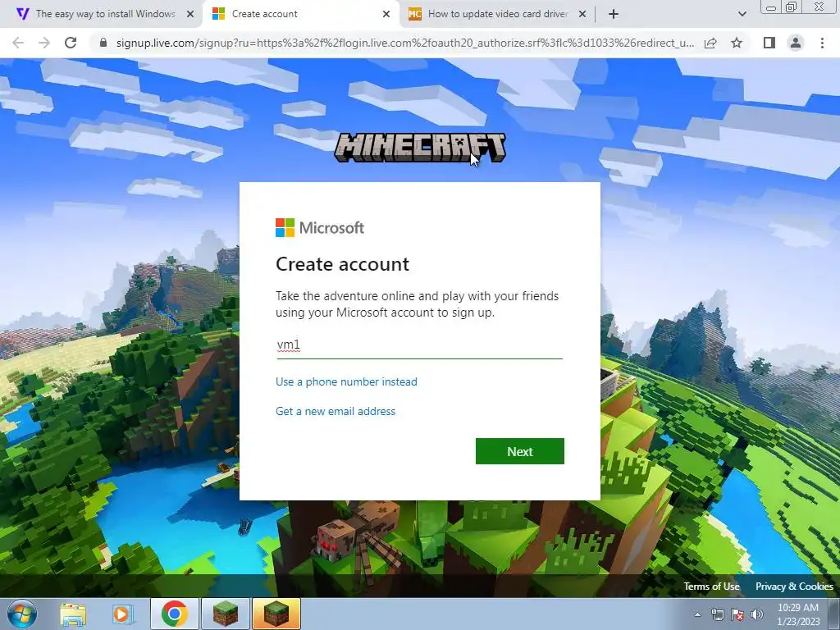Click the padlock site info icon
Image resolution: width=840 pixels, height=630 pixels.
point(103,43)
